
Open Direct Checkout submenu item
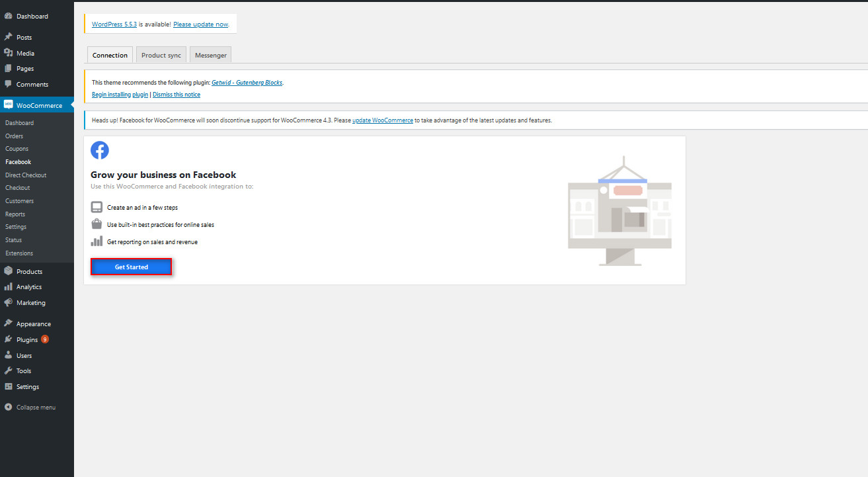pos(26,175)
